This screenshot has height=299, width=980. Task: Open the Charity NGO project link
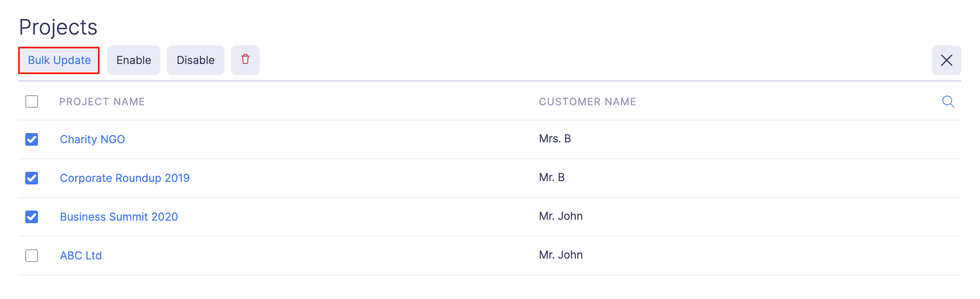pos(92,139)
